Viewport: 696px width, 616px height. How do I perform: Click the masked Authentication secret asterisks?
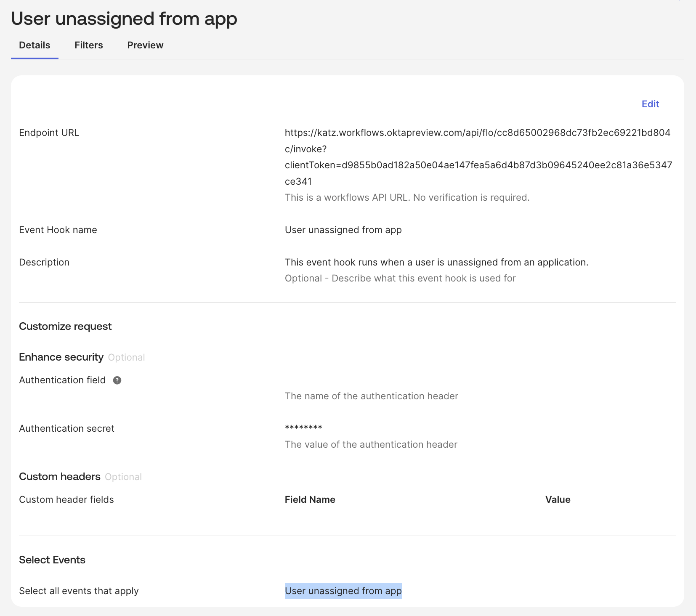(303, 428)
